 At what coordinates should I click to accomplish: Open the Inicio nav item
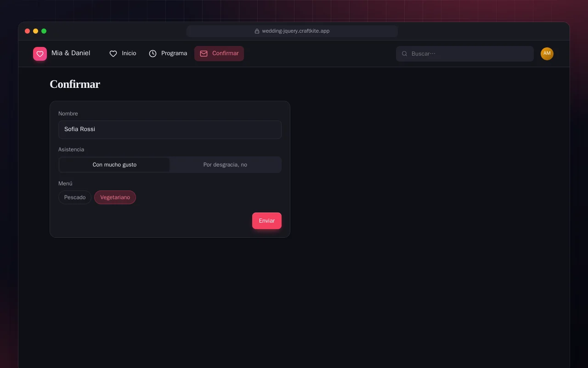[x=123, y=53]
